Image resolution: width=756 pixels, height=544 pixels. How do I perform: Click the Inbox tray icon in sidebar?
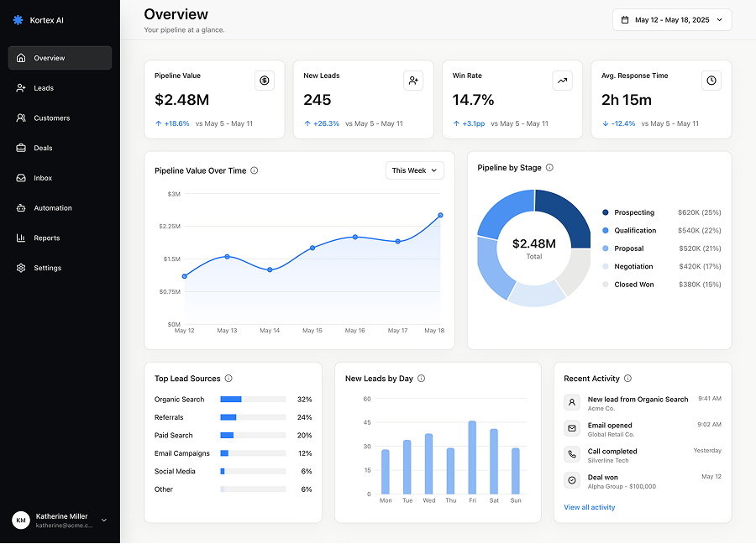(21, 178)
